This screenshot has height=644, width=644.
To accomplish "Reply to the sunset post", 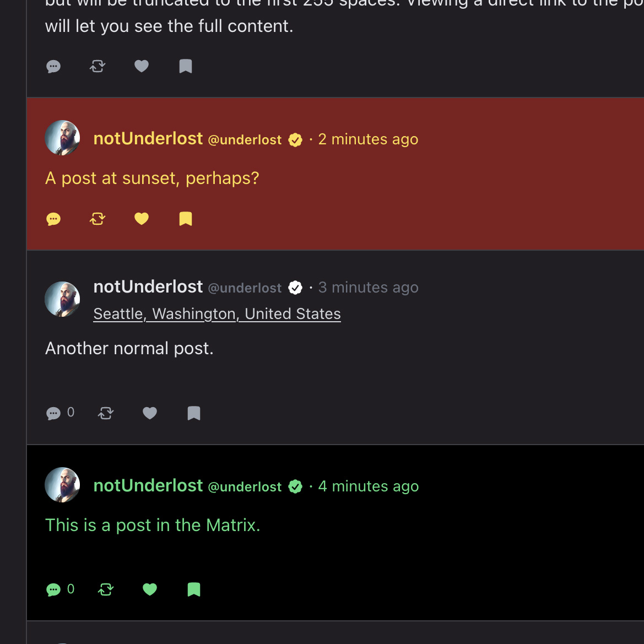I will [53, 219].
